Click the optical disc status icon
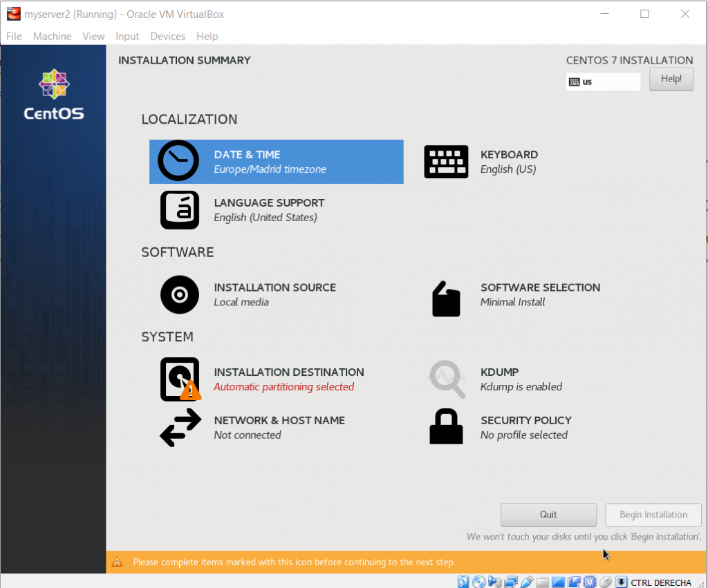The width and height of the screenshot is (708, 588). (478, 582)
